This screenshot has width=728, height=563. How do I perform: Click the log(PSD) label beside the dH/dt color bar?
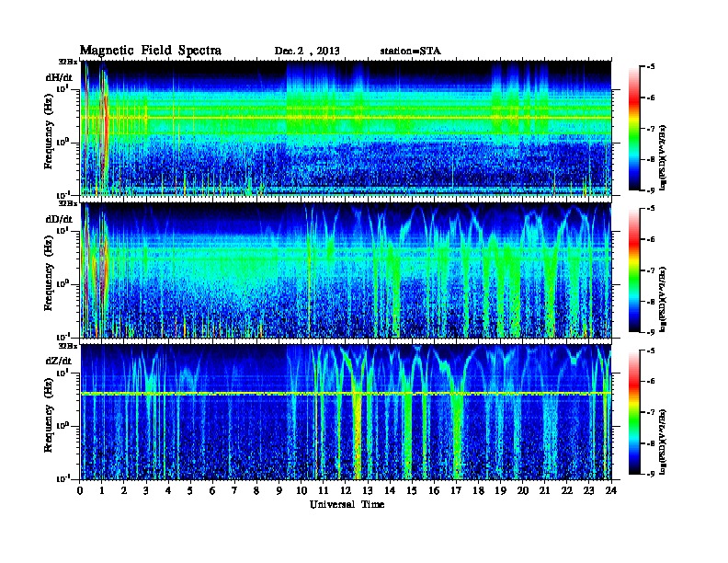(x=663, y=157)
